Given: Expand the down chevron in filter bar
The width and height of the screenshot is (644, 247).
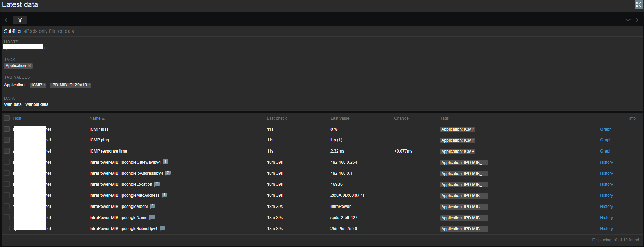Looking at the screenshot, I should tap(628, 20).
